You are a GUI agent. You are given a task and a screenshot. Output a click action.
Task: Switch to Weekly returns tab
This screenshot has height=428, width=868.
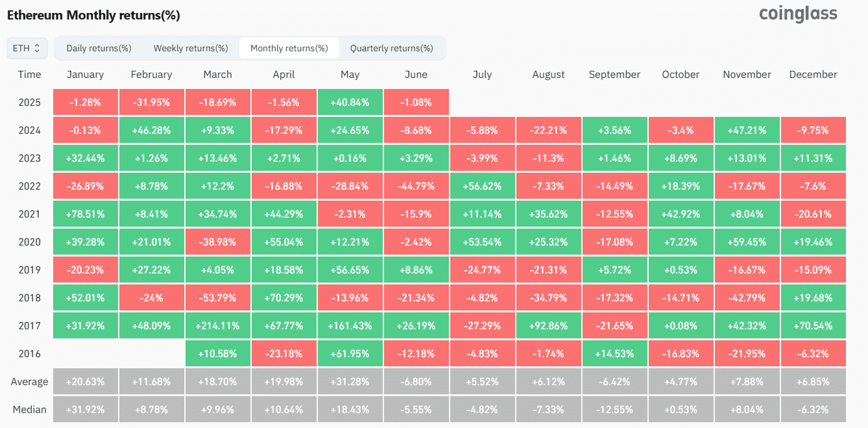pyautogui.click(x=189, y=47)
